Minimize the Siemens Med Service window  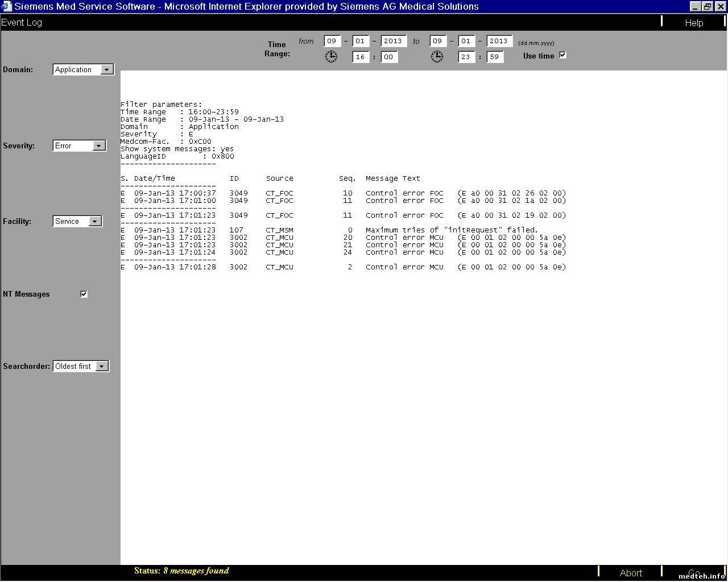(x=696, y=6)
